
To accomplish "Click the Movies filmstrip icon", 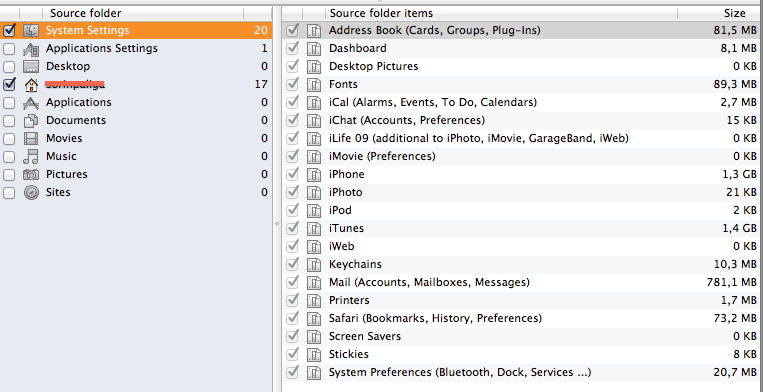I will click(31, 138).
